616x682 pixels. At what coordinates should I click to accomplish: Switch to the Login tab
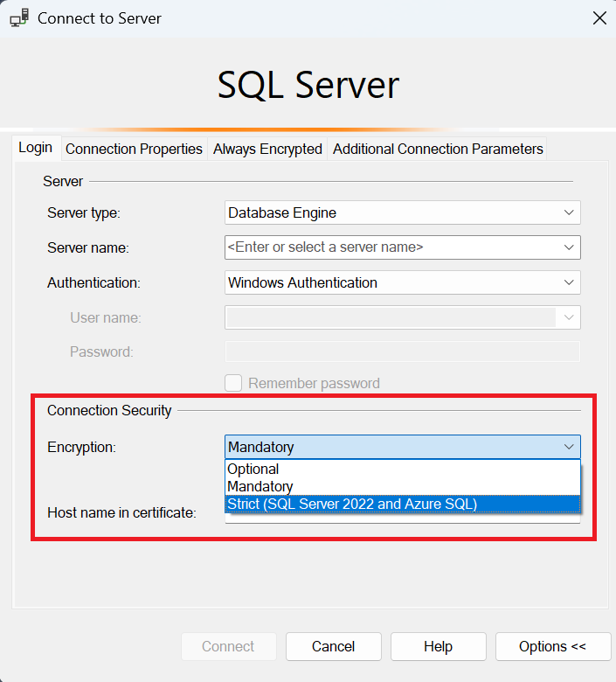pyautogui.click(x=36, y=148)
